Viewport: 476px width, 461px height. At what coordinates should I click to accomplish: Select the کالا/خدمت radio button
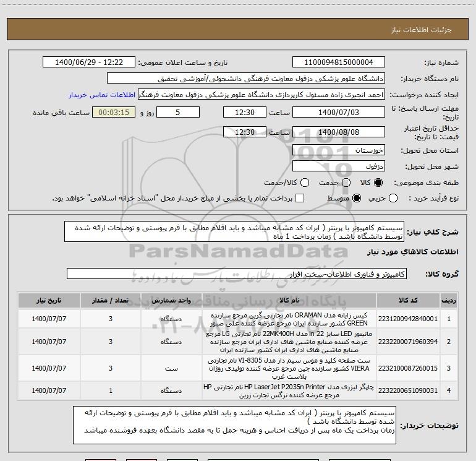pyautogui.click(x=305, y=183)
